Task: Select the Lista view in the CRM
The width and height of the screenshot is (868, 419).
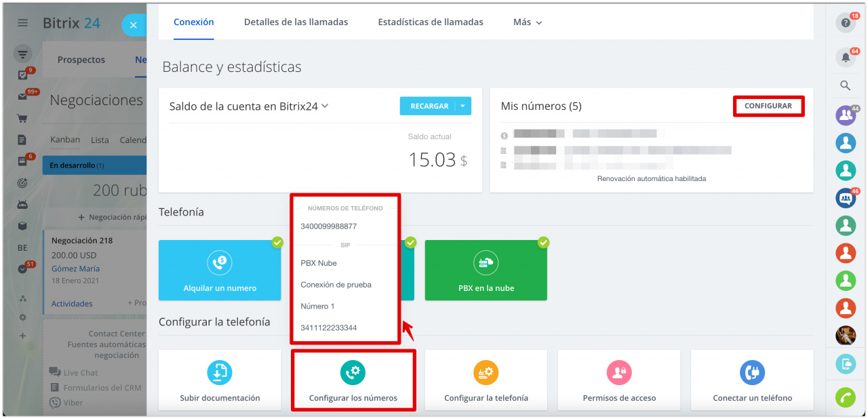Action: (x=100, y=140)
